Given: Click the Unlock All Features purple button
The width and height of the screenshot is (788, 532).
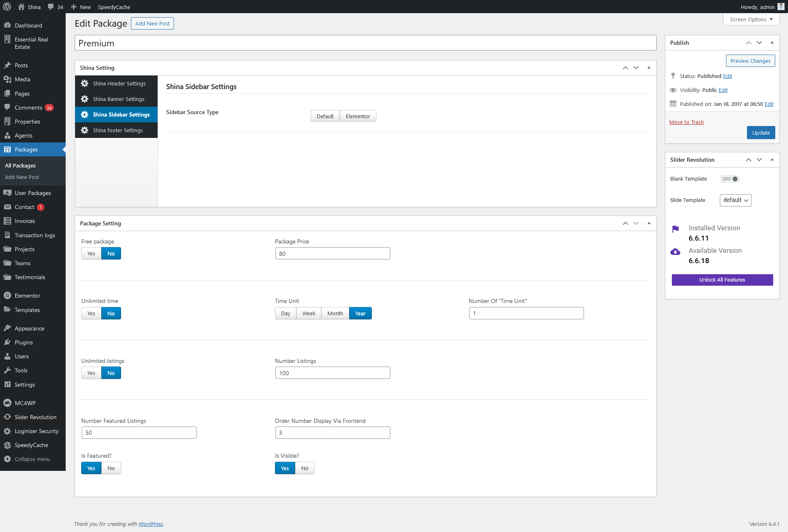Looking at the screenshot, I should point(722,280).
